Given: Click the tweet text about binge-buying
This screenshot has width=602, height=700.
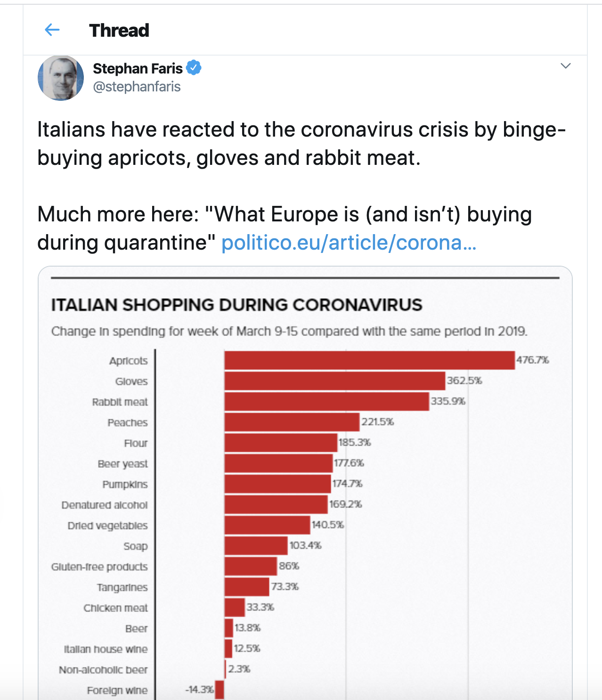Looking at the screenshot, I should tap(301, 144).
